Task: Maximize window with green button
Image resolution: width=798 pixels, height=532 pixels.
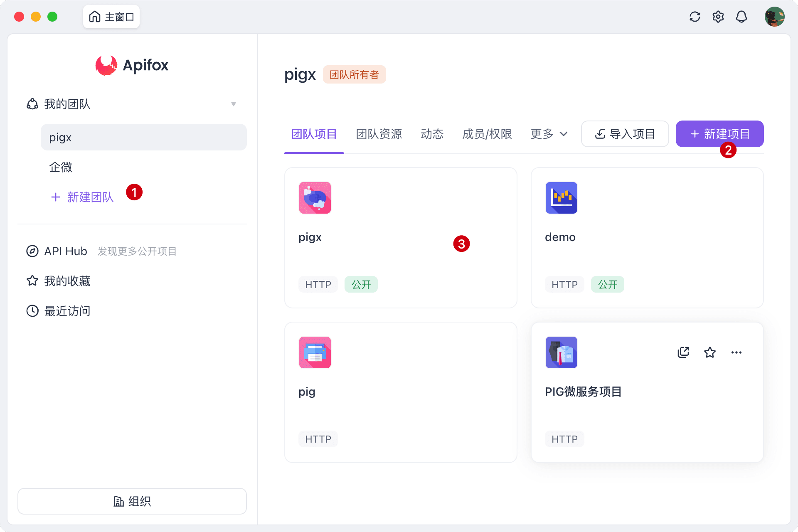Action: pyautogui.click(x=52, y=17)
